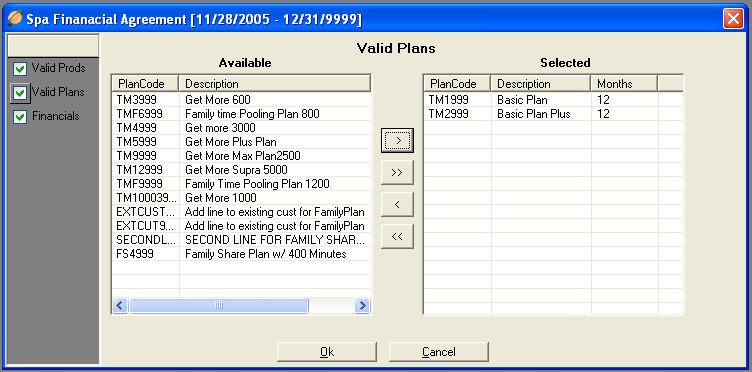
Task: Click the Months column header
Action: [x=624, y=84]
